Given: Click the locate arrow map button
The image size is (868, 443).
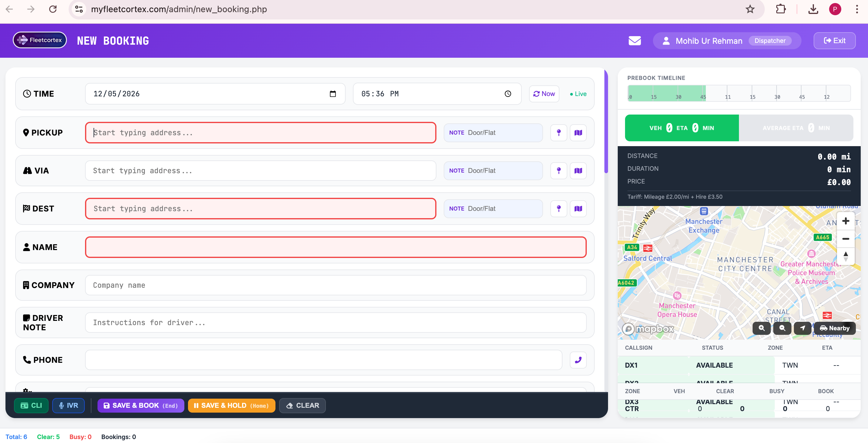Looking at the screenshot, I should point(803,328).
